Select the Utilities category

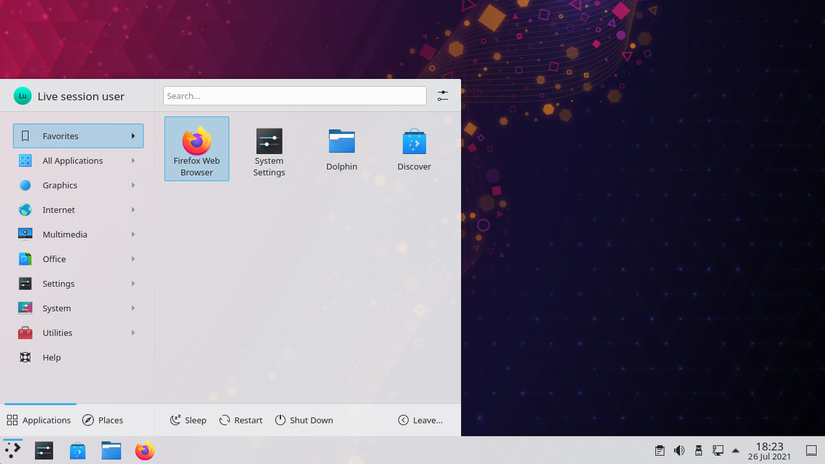tap(78, 333)
